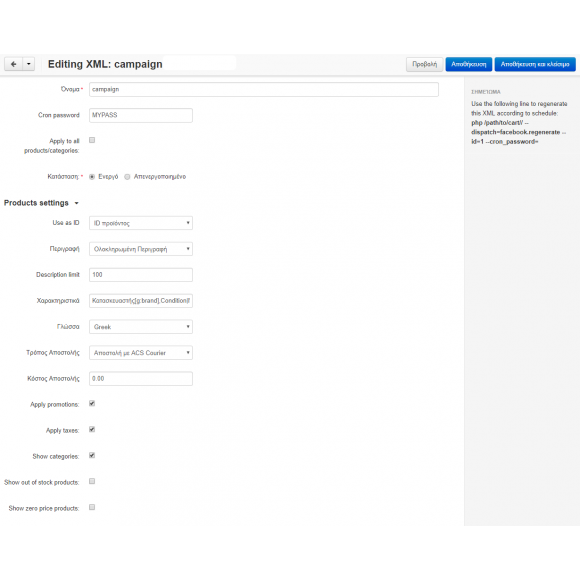This screenshot has height=580, width=580.
Task: Toggle the Apply taxes checkbox
Action: (x=92, y=429)
